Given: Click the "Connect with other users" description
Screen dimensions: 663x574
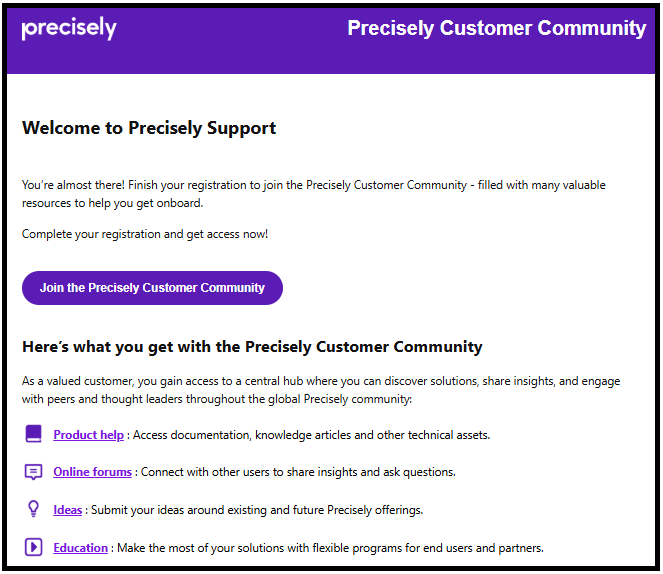Looking at the screenshot, I should (x=298, y=472).
